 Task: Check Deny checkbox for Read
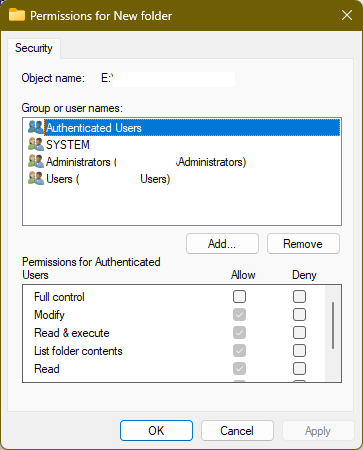299,368
